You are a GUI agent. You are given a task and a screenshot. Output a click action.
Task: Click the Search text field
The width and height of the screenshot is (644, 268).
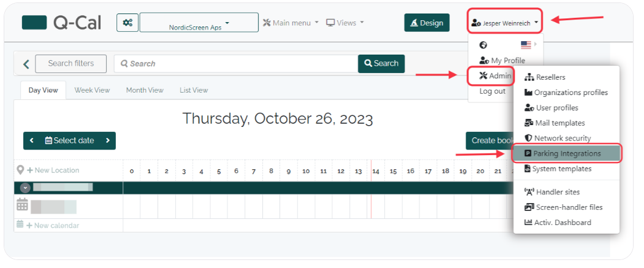point(236,64)
